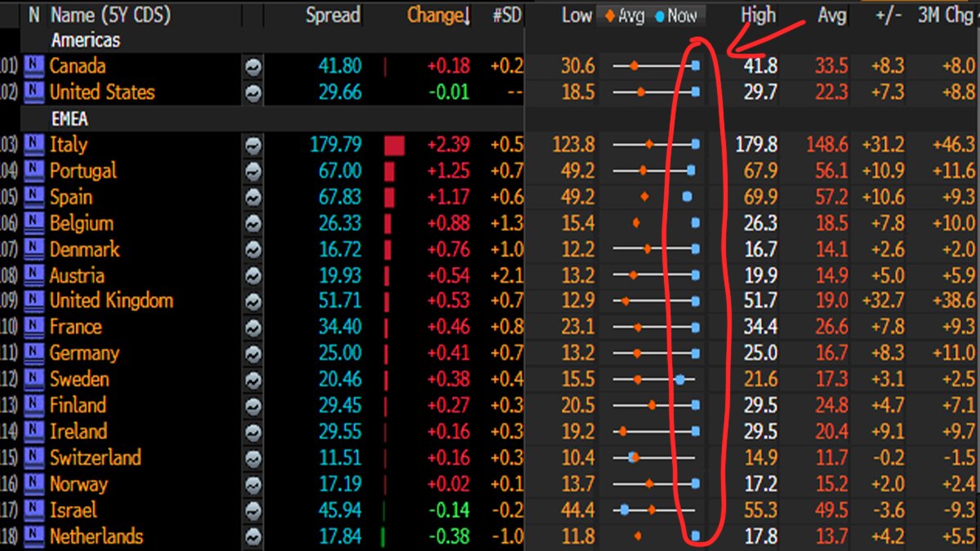The width and height of the screenshot is (980, 551).
Task: Click Italy average value 148.6
Action: (x=826, y=144)
